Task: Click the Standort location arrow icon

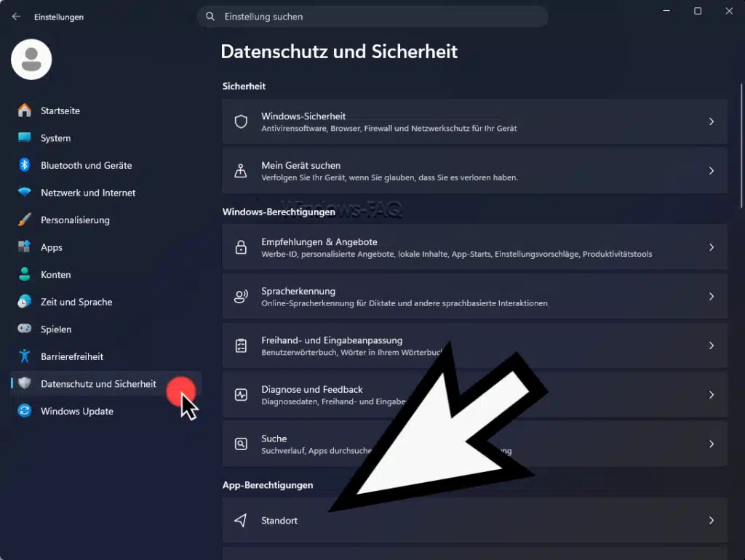Action: pyautogui.click(x=241, y=520)
